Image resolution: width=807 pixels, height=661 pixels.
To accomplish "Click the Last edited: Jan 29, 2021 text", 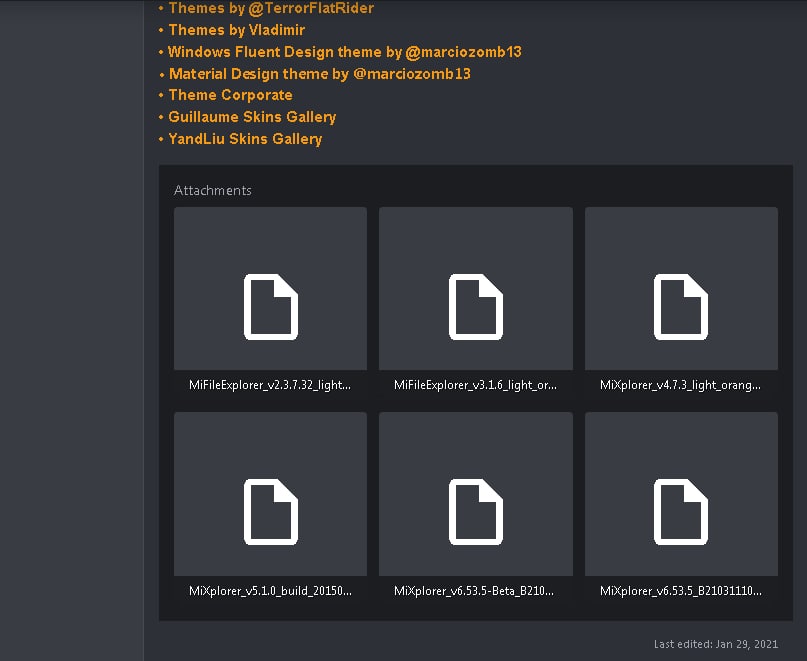I will [x=716, y=644].
